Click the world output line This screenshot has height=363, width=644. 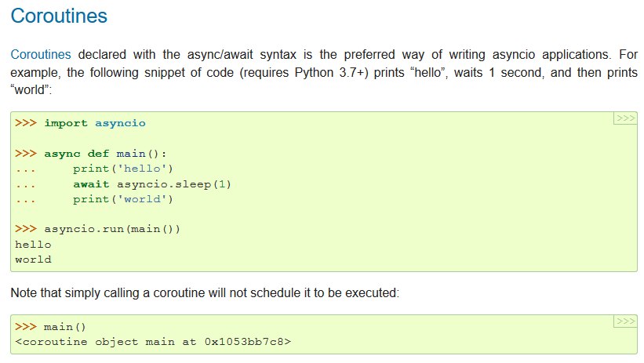33,260
